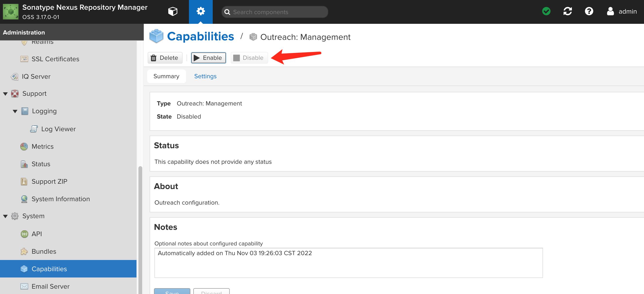
Task: Select the Summary tab
Action: click(x=166, y=76)
